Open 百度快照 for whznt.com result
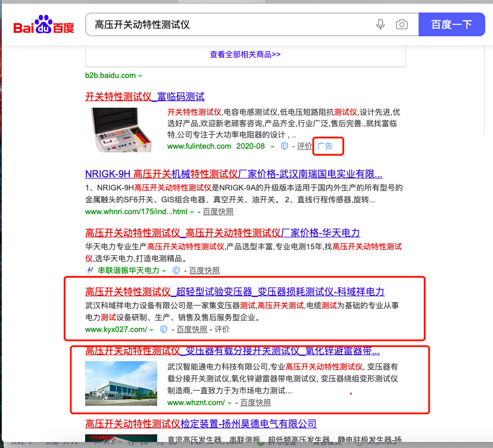The width and height of the screenshot is (493, 448). point(255,402)
